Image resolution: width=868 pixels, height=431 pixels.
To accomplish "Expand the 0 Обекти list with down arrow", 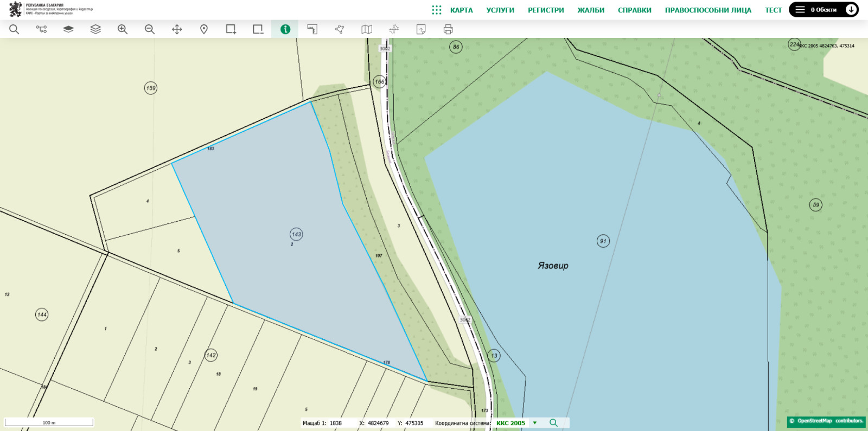I will point(851,10).
